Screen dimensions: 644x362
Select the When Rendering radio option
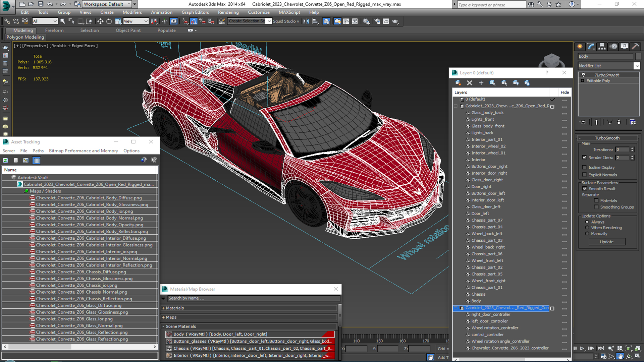[x=587, y=228]
